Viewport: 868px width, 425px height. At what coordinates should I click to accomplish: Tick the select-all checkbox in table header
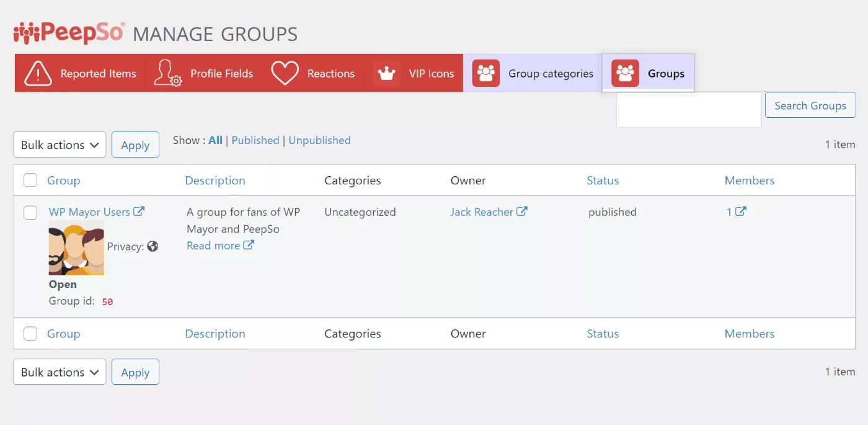pos(30,181)
